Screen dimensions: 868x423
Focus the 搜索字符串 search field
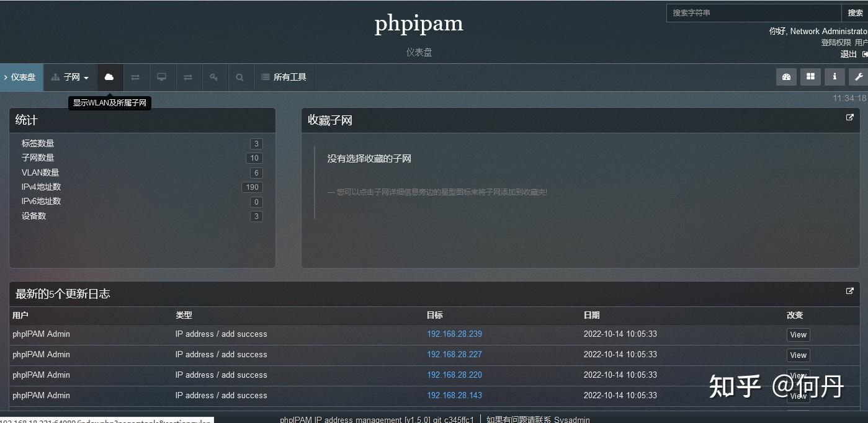[754, 12]
